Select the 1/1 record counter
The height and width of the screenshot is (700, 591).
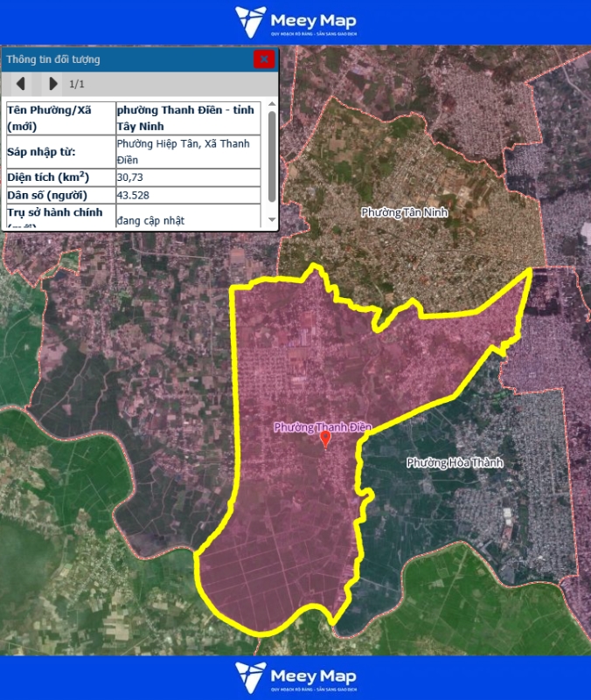tap(77, 84)
